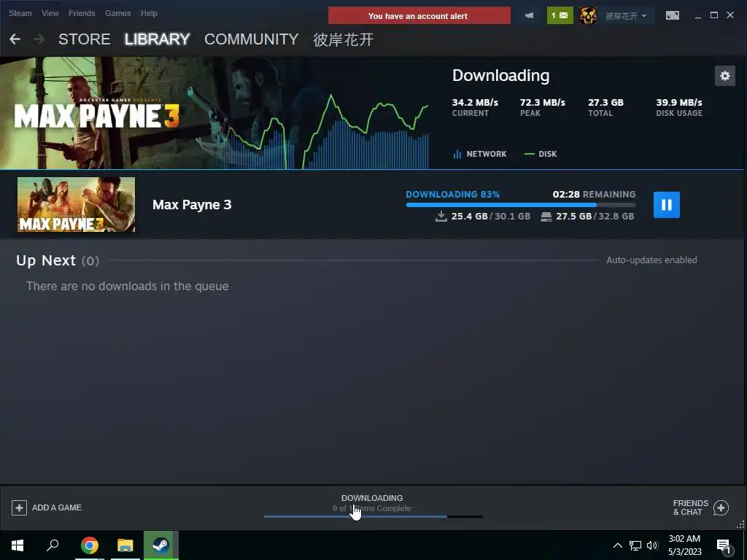Image resolution: width=747 pixels, height=560 pixels.
Task: Open Google Chrome from taskbar
Action: click(x=90, y=545)
